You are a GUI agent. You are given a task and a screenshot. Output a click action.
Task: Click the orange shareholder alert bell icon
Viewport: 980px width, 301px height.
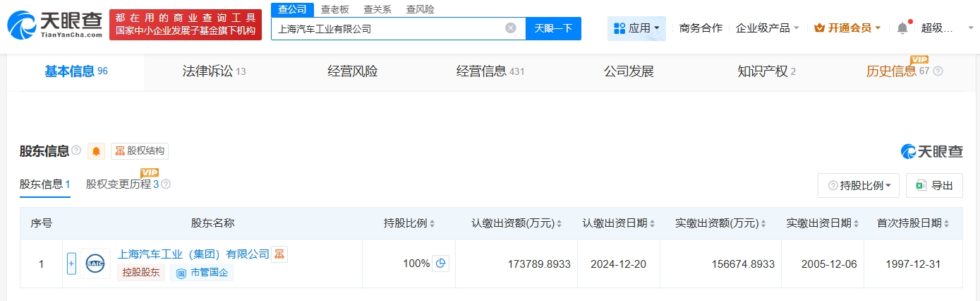pos(96,151)
